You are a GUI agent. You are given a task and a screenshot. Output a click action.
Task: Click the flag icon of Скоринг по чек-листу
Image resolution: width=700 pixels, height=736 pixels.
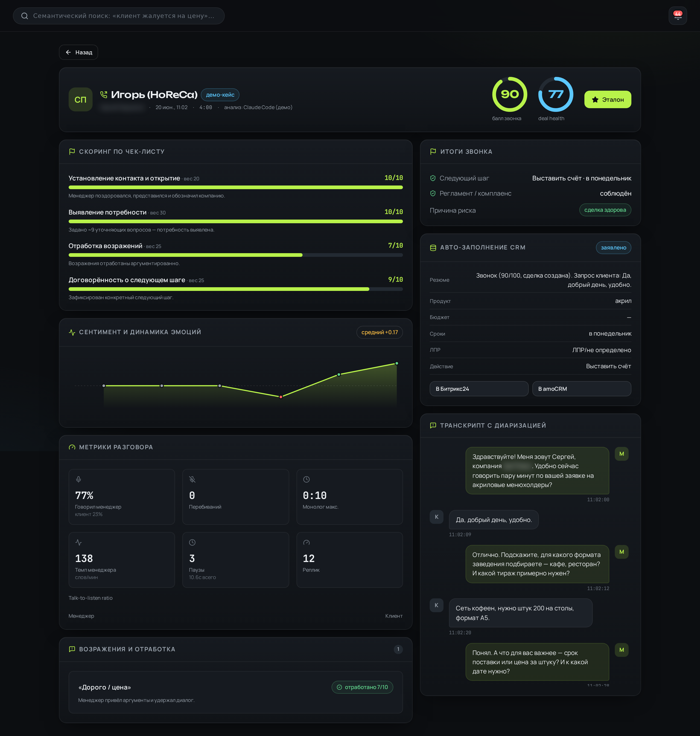pyautogui.click(x=72, y=151)
